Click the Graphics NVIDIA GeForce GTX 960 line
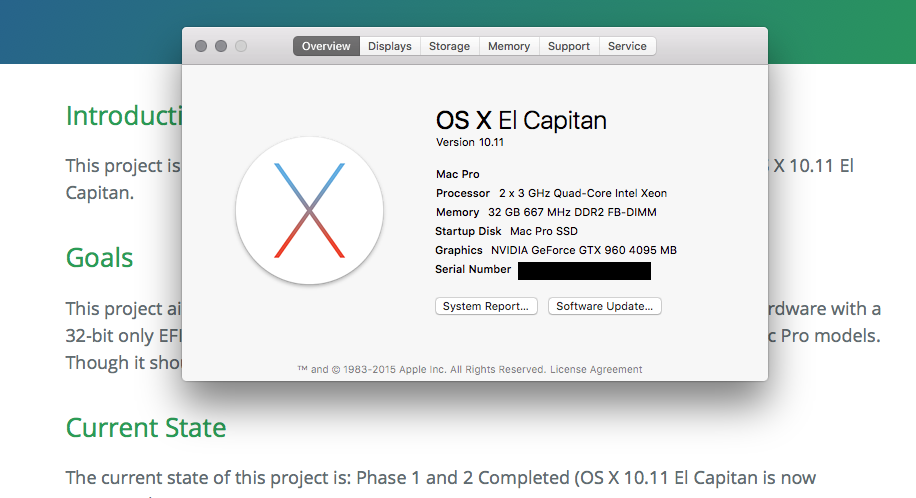 pyautogui.click(x=556, y=250)
